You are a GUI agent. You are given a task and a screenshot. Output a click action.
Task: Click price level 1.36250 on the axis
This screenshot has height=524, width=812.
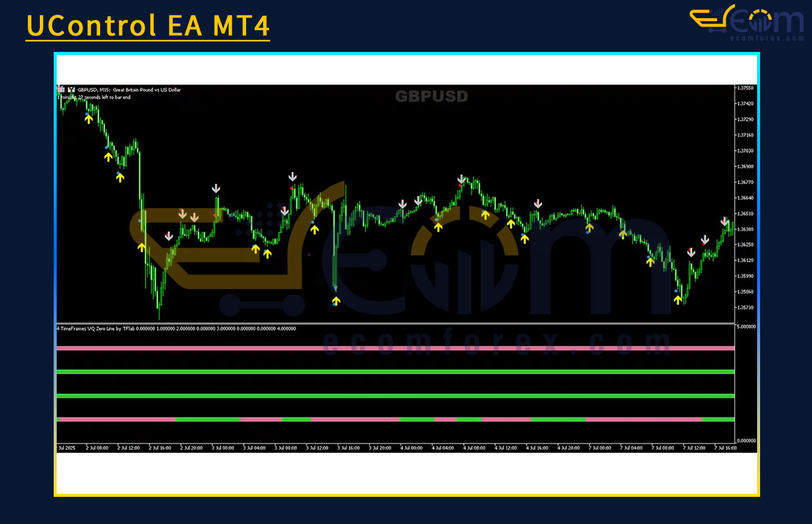(x=746, y=244)
